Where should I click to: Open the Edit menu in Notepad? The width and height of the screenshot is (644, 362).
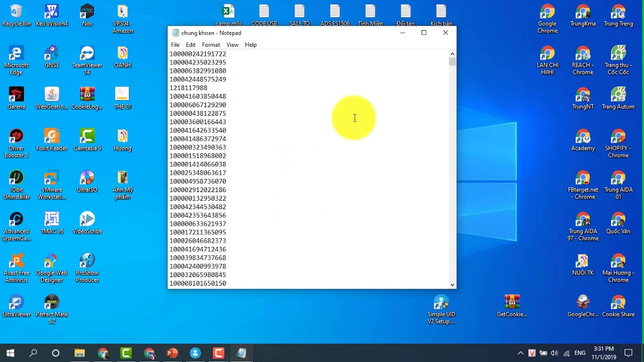coord(191,45)
